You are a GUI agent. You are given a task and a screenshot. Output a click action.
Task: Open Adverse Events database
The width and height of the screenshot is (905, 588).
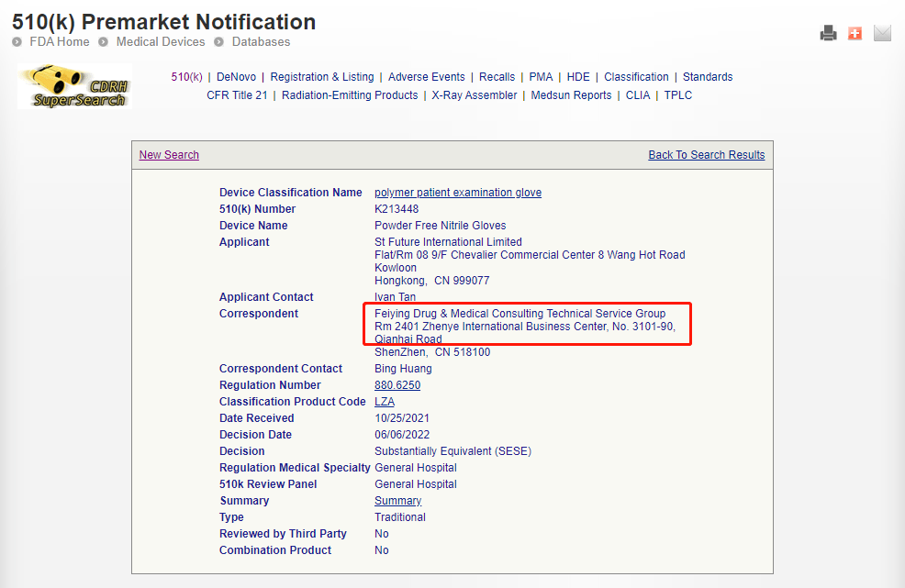pos(426,77)
